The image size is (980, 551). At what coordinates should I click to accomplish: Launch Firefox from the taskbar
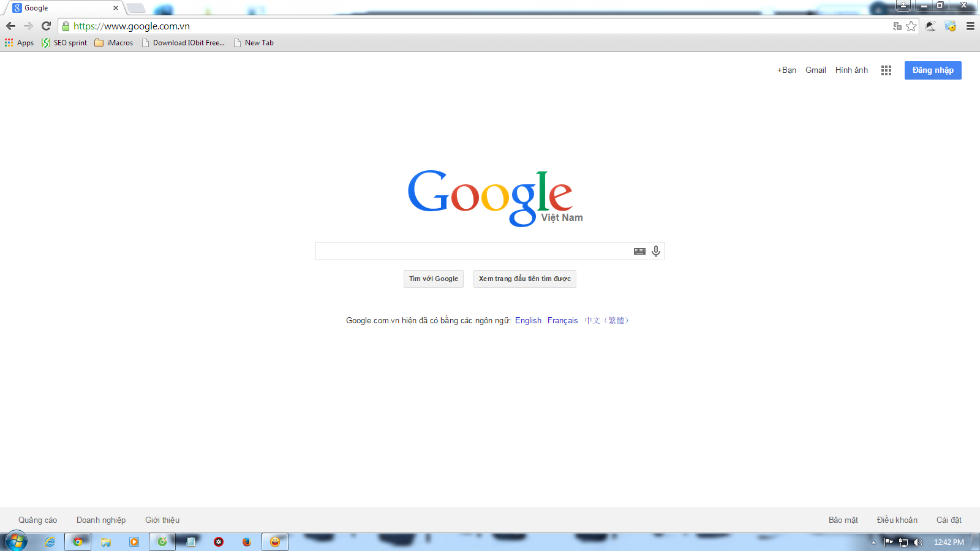247,542
